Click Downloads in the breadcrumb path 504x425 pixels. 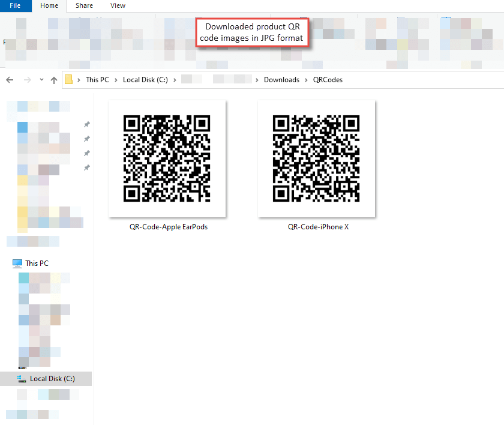coord(281,79)
